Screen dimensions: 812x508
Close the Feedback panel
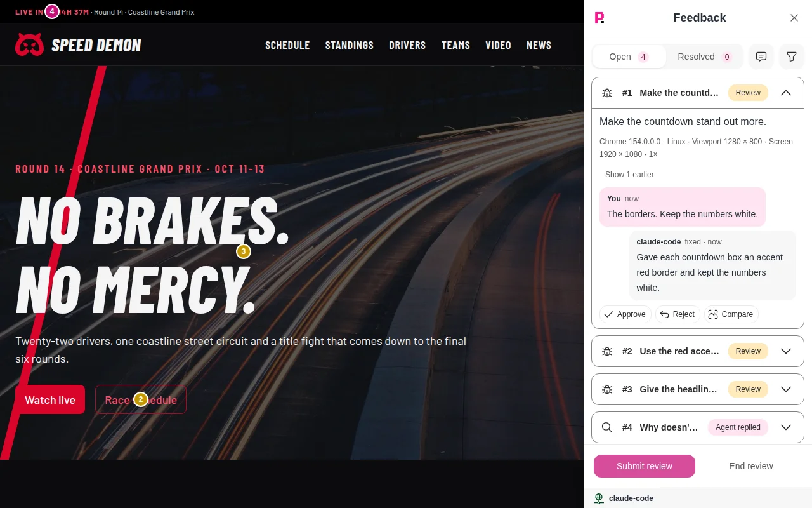[794, 18]
